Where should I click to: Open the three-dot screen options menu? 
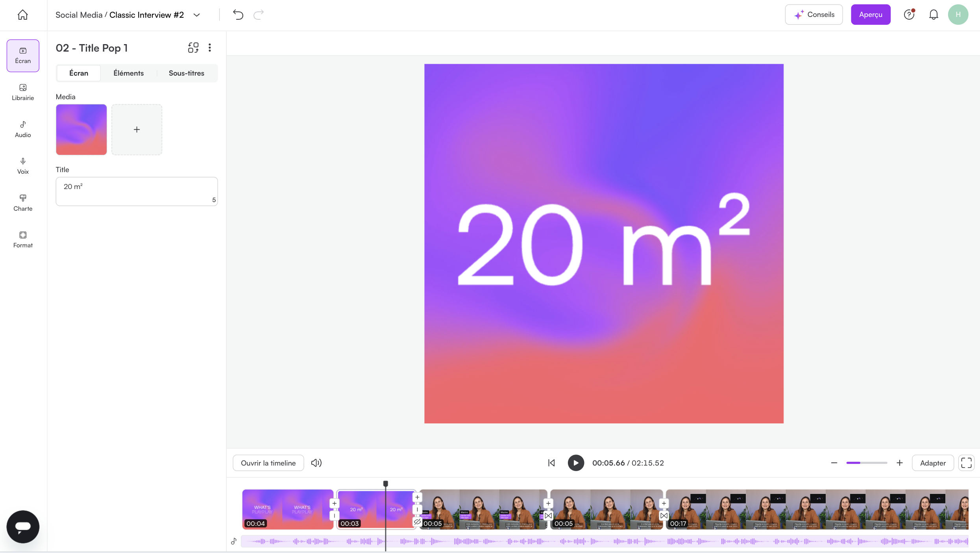pyautogui.click(x=210, y=48)
